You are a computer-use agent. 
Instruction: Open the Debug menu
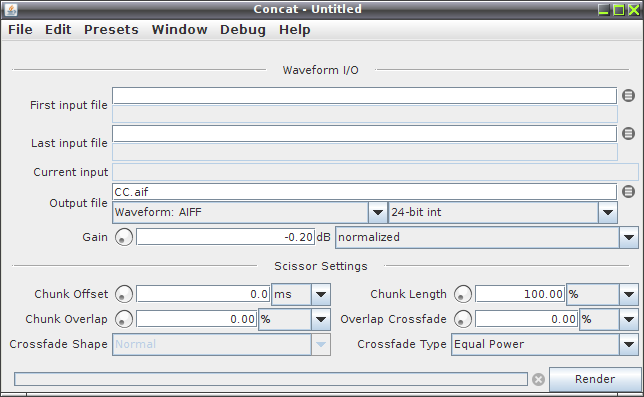(x=243, y=30)
